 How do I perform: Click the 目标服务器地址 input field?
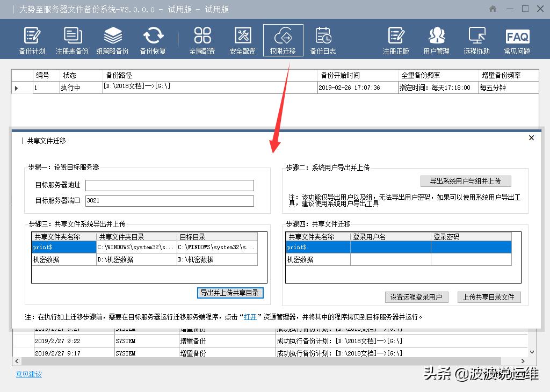click(169, 185)
